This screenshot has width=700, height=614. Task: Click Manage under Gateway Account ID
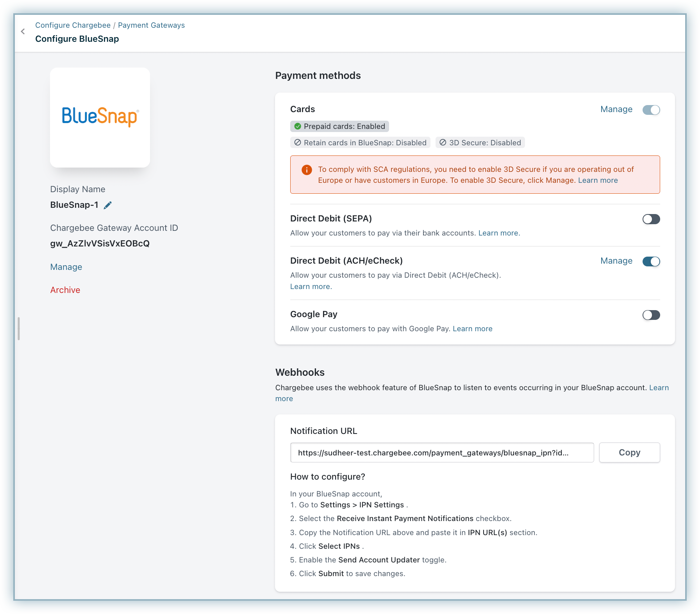(66, 267)
